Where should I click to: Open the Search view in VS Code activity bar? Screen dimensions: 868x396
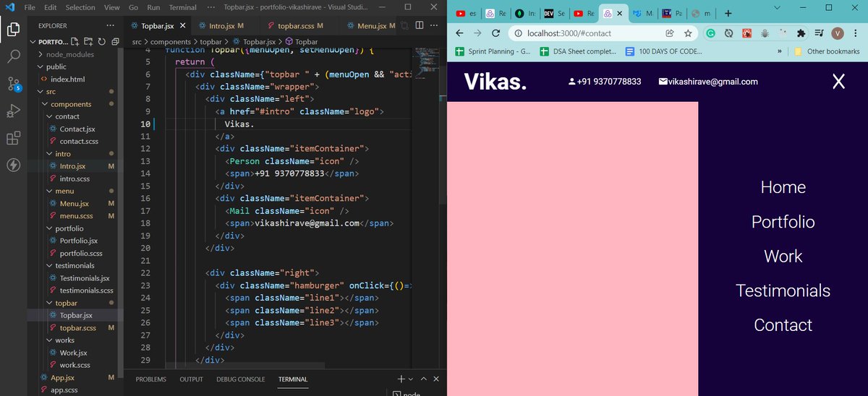13,56
